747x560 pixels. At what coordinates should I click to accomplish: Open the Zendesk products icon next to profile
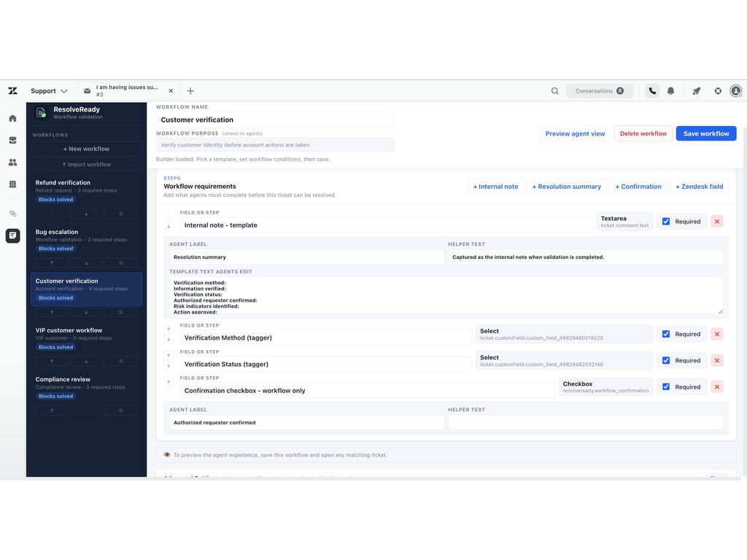click(x=718, y=91)
